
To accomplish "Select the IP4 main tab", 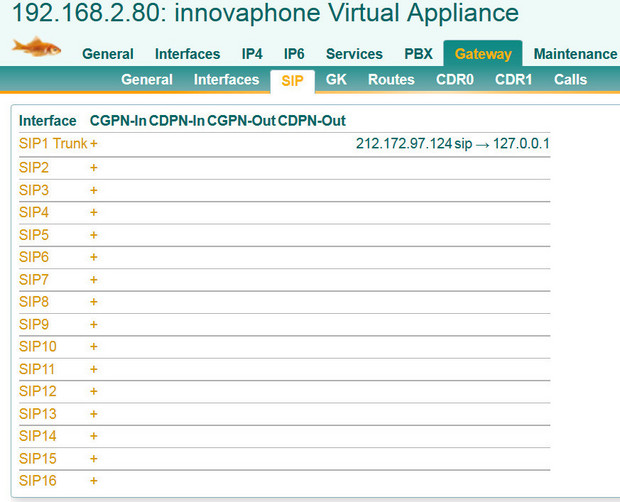I will tap(252, 54).
